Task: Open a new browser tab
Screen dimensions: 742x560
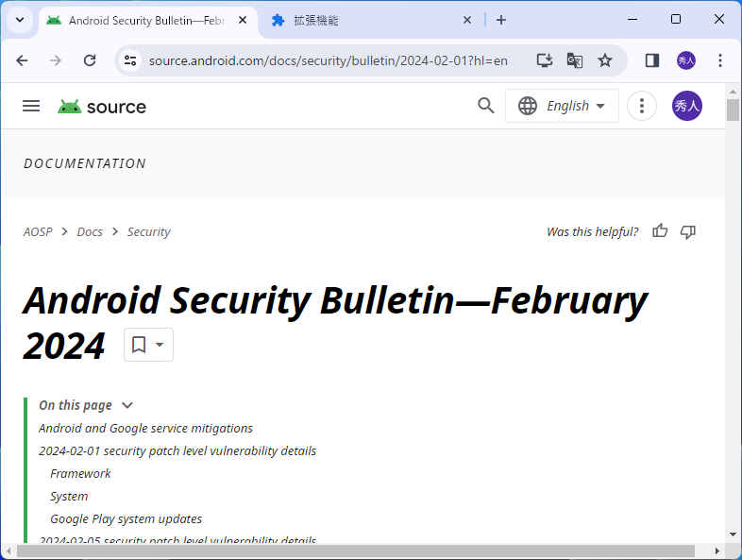Action: [501, 20]
